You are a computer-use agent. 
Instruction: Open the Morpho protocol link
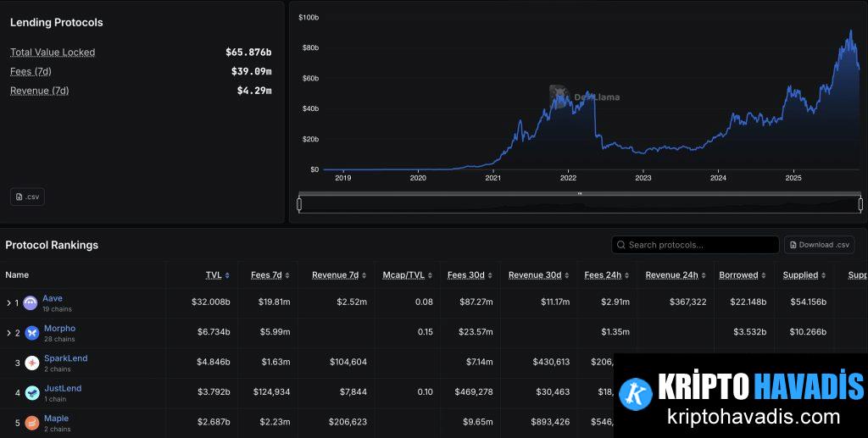60,329
